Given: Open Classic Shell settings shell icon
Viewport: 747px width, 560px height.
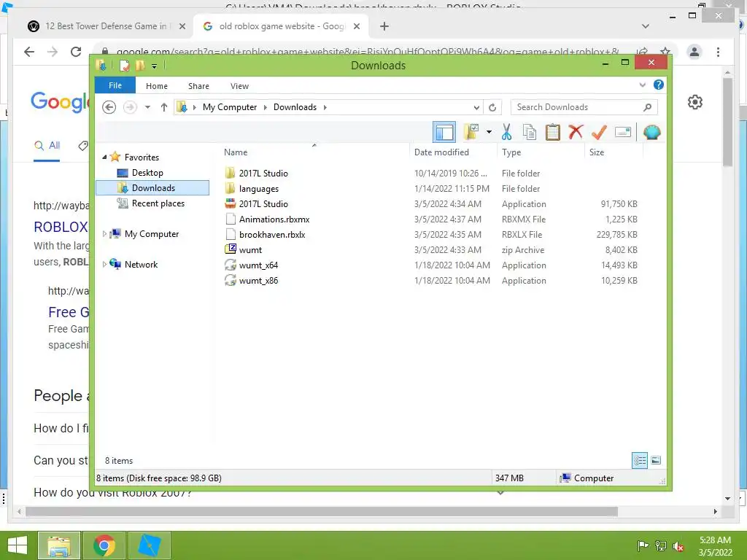Looking at the screenshot, I should 651,132.
